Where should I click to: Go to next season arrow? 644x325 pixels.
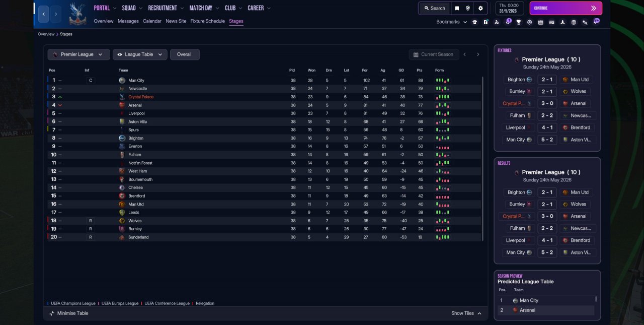[x=478, y=54]
